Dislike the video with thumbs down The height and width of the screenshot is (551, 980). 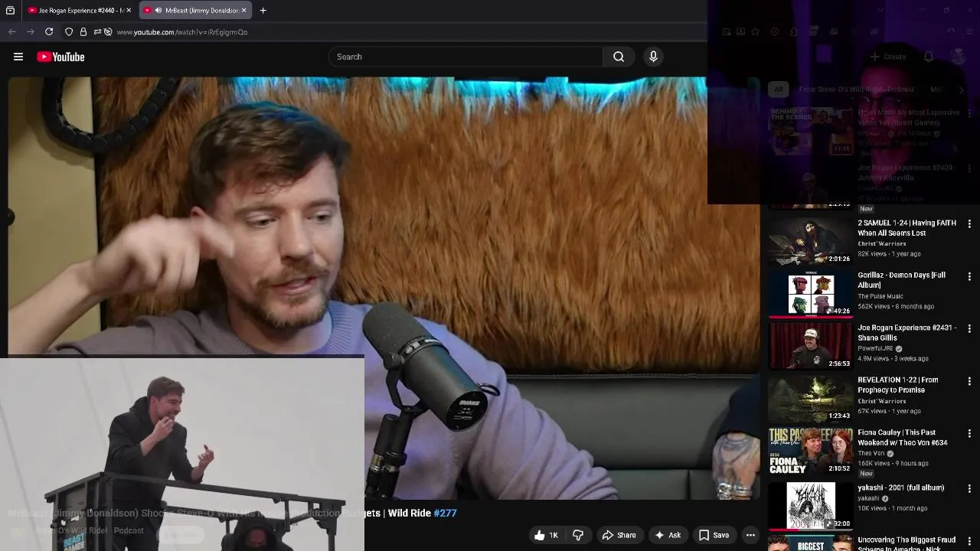tap(579, 535)
